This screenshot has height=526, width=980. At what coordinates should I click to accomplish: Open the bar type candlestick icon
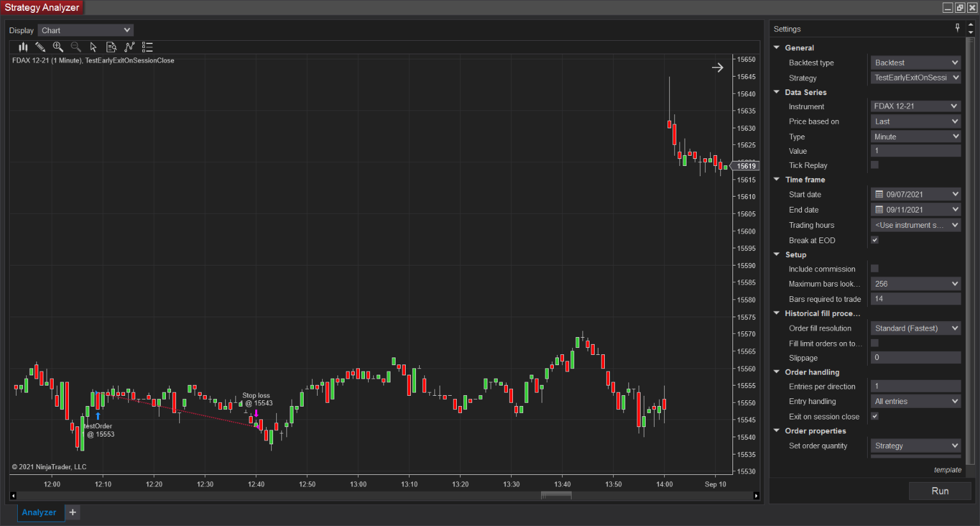click(x=23, y=47)
